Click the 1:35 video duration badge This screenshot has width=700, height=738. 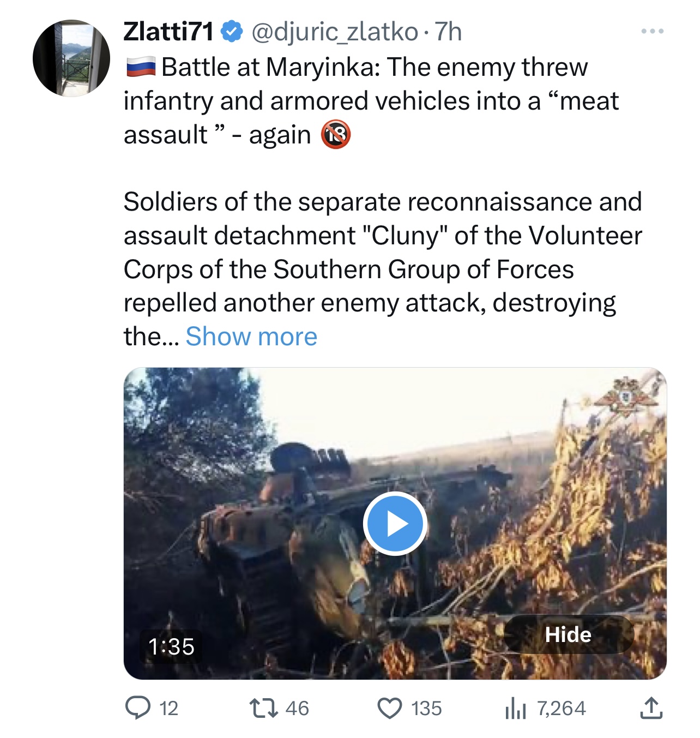[x=171, y=646]
